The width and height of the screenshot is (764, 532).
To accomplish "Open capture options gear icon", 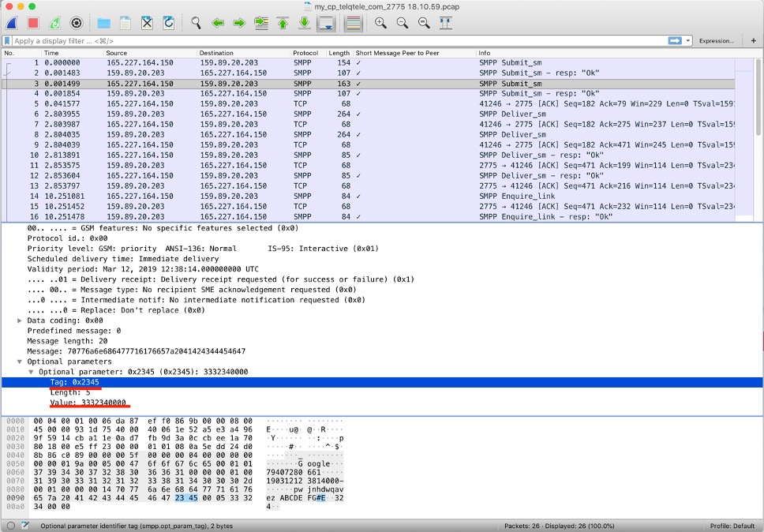I will (77, 23).
